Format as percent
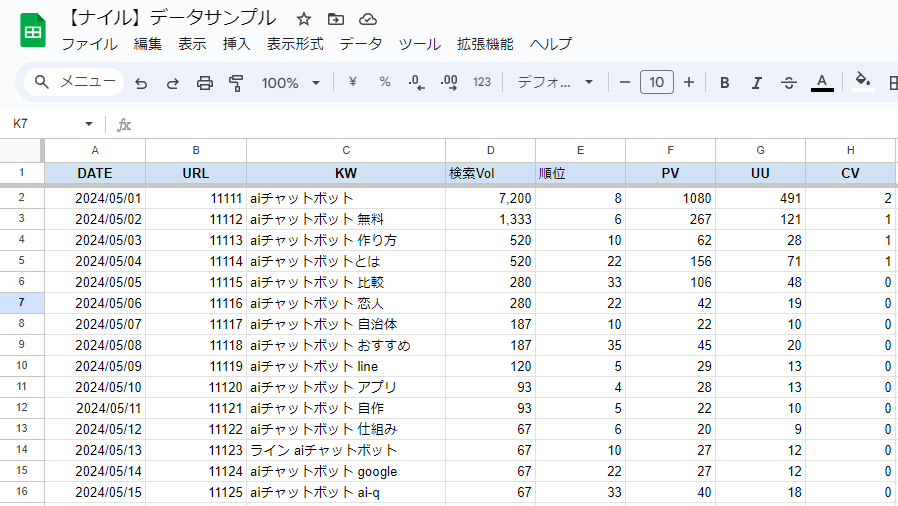Screen dimensions: 898x506 click(x=385, y=82)
